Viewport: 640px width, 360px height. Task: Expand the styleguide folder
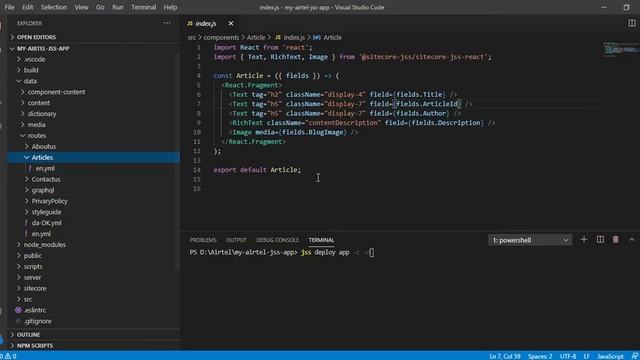click(x=46, y=212)
